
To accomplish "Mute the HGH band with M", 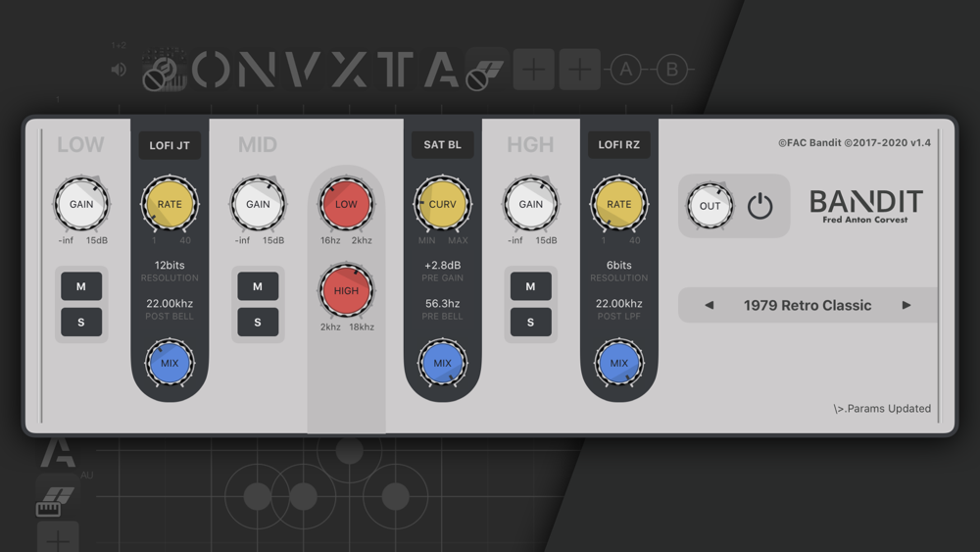I will tap(530, 286).
